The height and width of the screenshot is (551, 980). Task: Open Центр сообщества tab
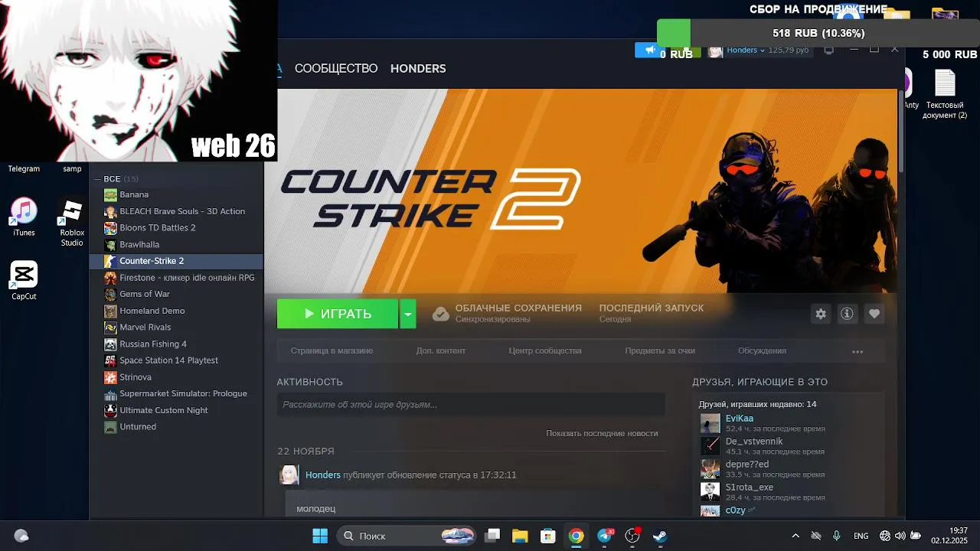[545, 350]
